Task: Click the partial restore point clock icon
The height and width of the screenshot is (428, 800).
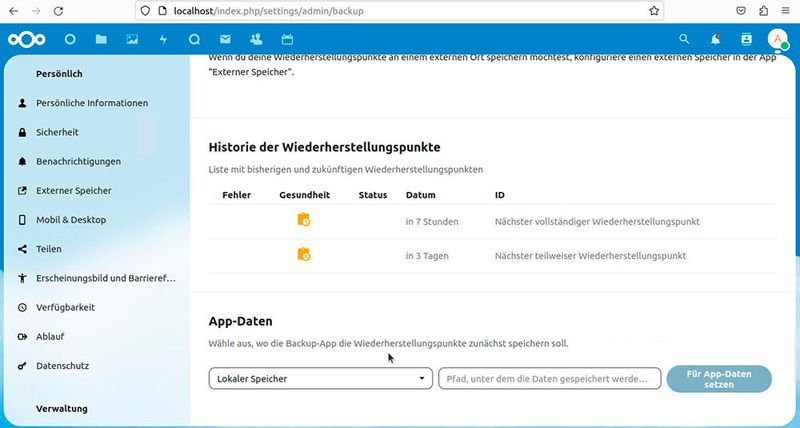Action: point(304,254)
